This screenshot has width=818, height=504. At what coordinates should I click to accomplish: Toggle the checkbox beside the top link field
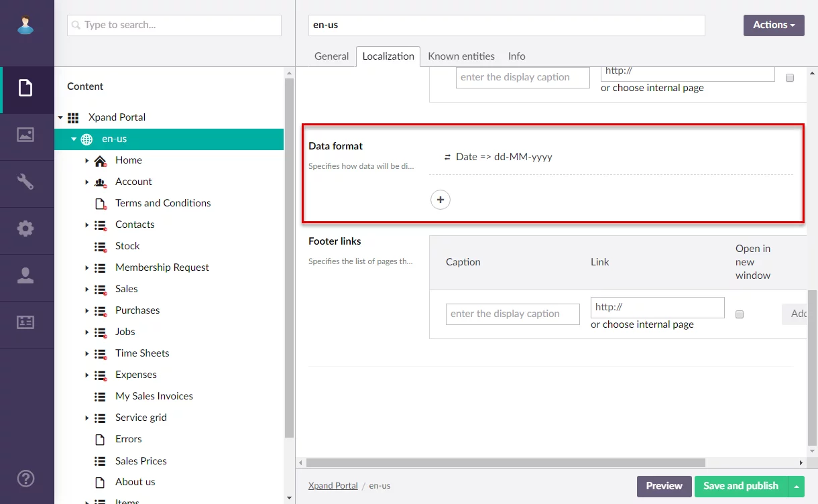(x=790, y=78)
